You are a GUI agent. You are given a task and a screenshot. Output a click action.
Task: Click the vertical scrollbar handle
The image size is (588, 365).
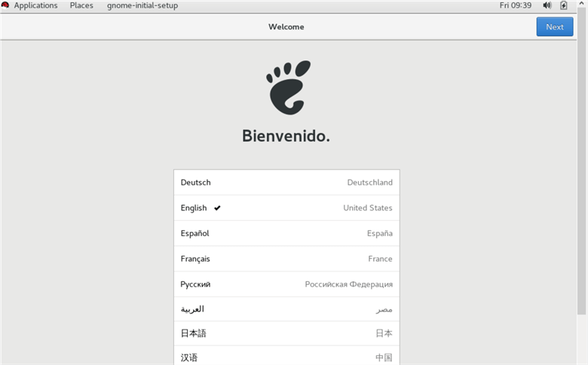click(582, 161)
